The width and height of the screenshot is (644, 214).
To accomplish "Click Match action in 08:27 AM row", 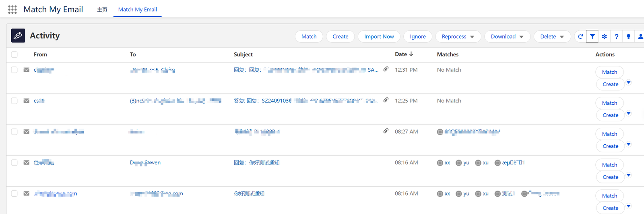I will (609, 134).
